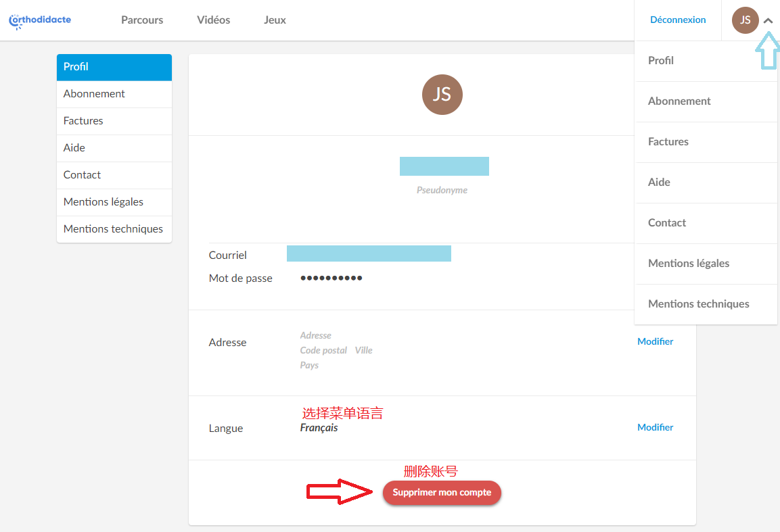The width and height of the screenshot is (780, 532).
Task: Click Modifier for the Adresse section
Action: [x=655, y=341]
